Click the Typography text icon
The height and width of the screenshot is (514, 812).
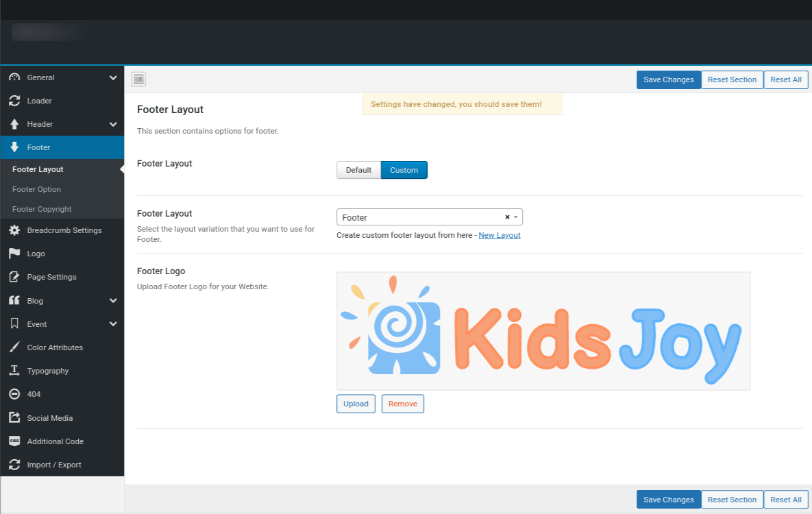pos(14,371)
